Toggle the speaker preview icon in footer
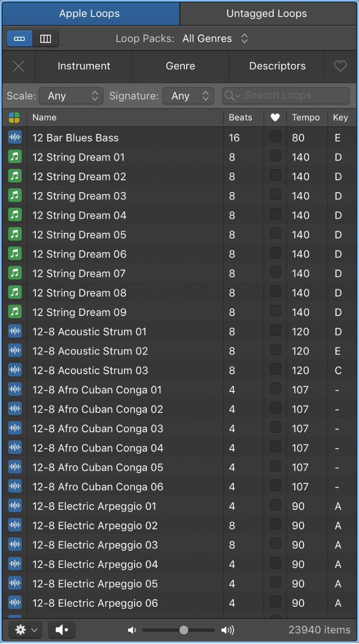 coord(62,630)
